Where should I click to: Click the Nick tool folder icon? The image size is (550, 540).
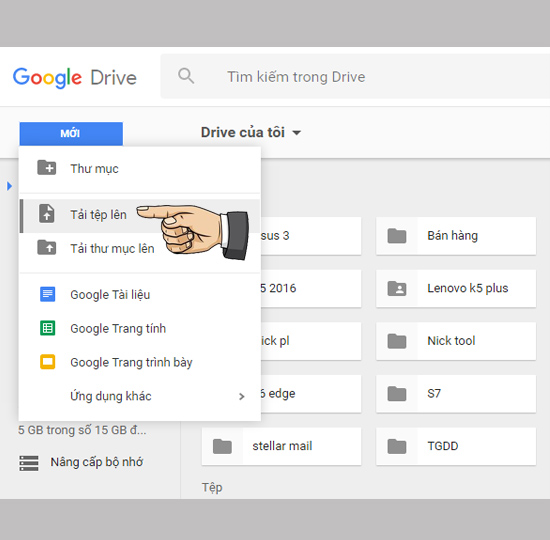pos(397,341)
